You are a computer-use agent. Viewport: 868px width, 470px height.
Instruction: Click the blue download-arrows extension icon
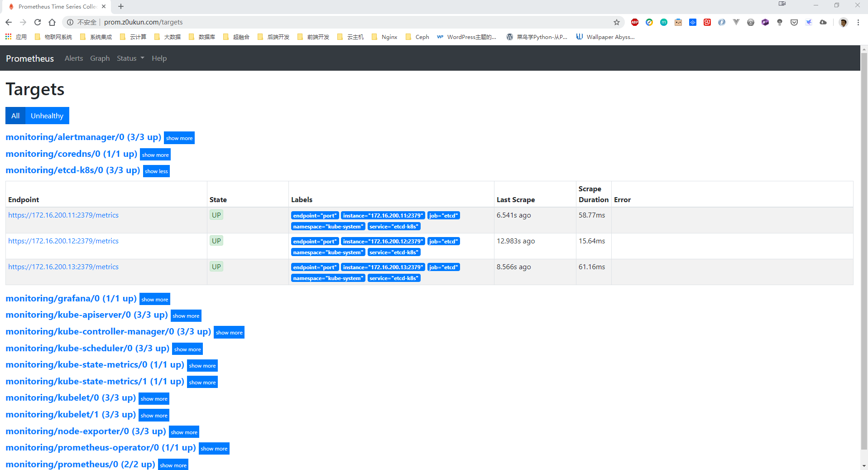693,22
